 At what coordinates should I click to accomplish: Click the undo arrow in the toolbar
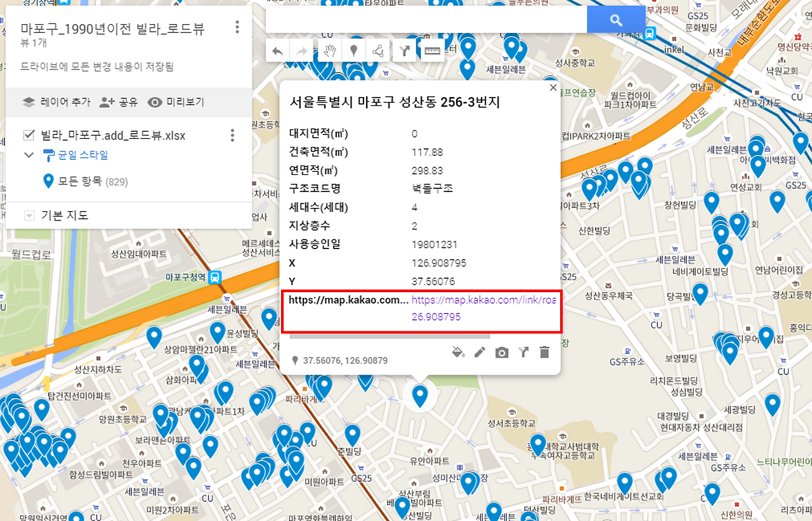tap(277, 51)
